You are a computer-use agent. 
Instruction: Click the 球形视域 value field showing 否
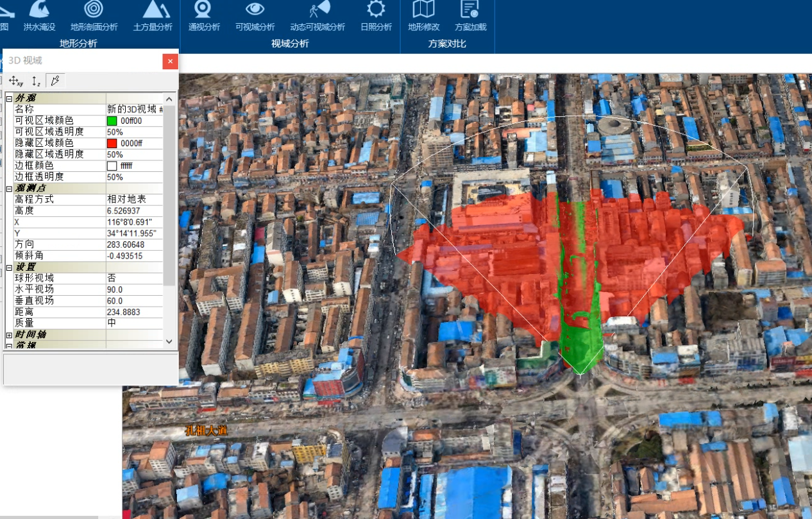(133, 278)
